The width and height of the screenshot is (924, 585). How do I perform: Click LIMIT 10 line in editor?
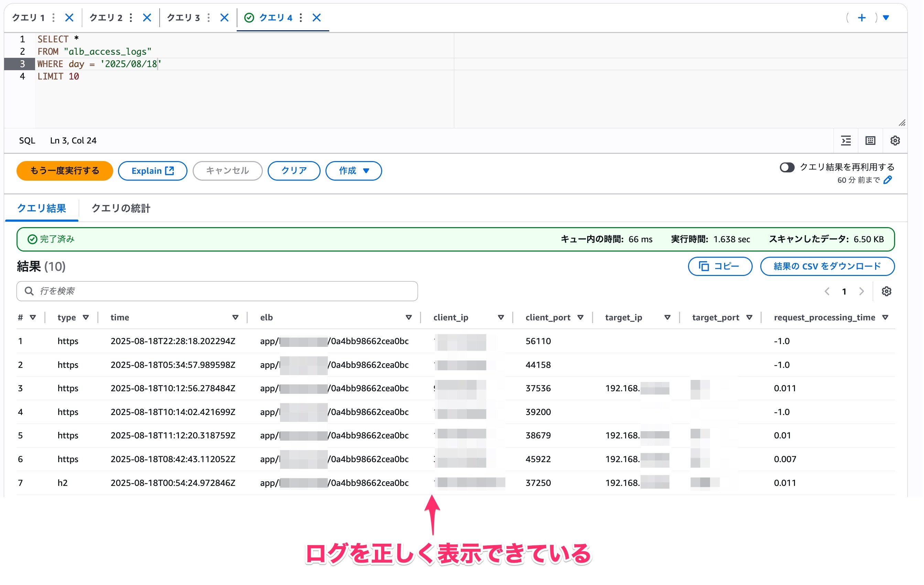point(58,76)
